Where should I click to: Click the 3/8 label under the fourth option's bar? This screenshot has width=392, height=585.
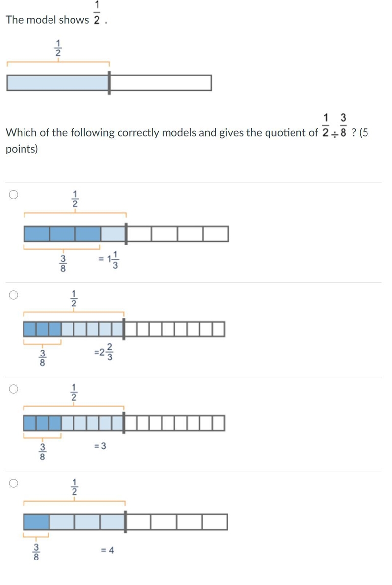pyautogui.click(x=36, y=552)
